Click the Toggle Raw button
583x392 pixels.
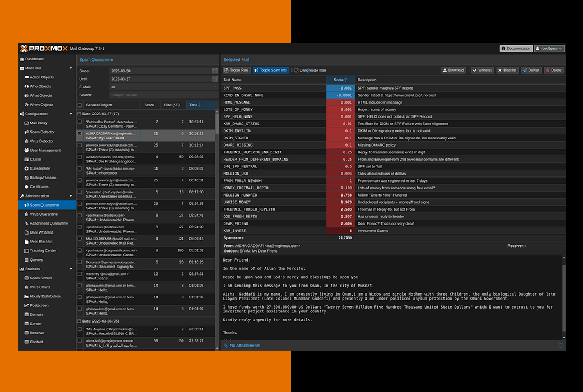(237, 70)
